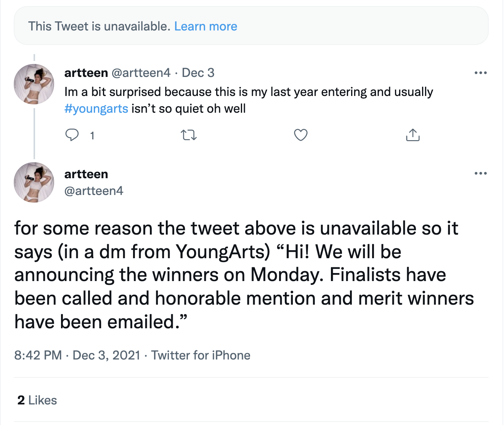The height and width of the screenshot is (425, 504).
Task: Like the tweet mentioning #youngarts
Action: [301, 135]
